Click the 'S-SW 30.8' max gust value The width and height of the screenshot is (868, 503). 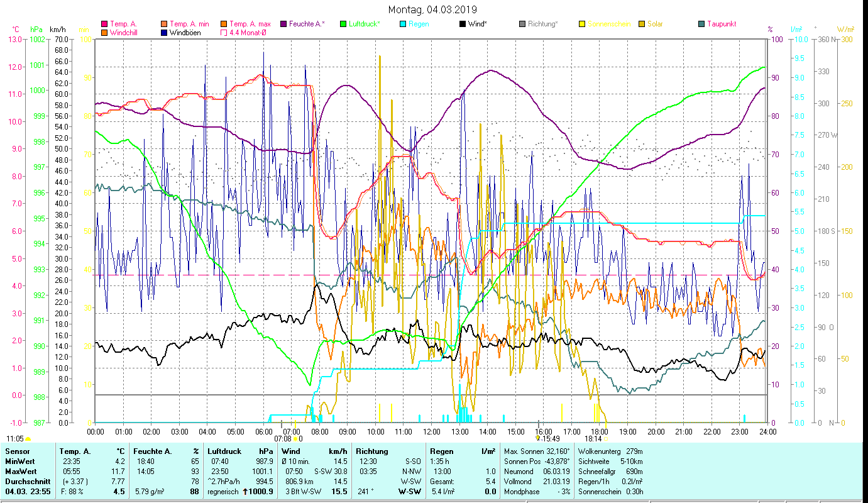(x=331, y=472)
